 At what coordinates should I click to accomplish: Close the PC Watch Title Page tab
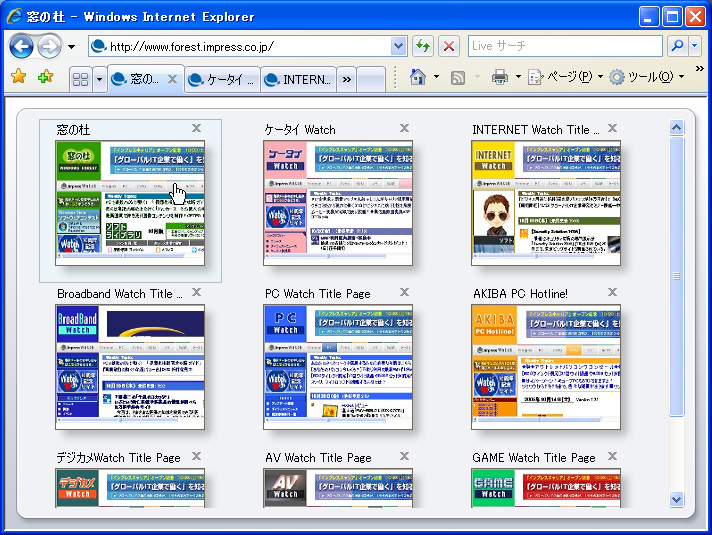[x=404, y=292]
